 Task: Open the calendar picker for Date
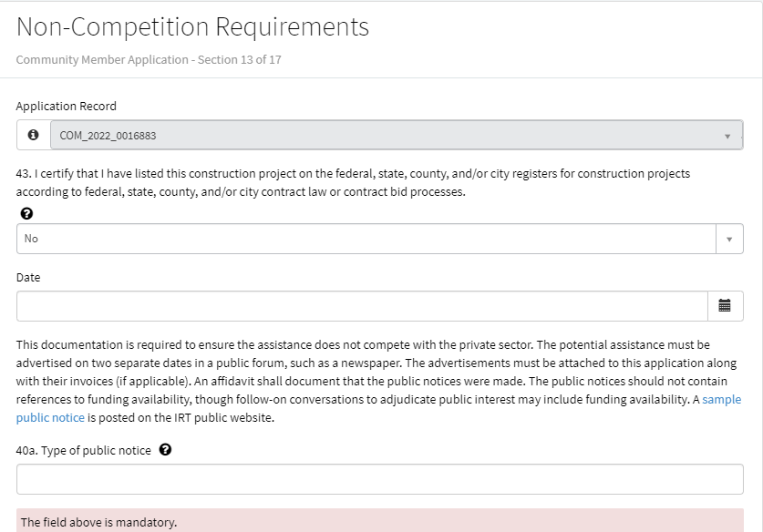725,306
